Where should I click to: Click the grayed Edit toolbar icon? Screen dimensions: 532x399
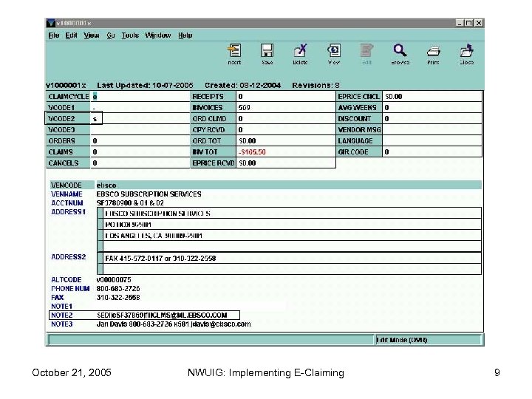(366, 50)
